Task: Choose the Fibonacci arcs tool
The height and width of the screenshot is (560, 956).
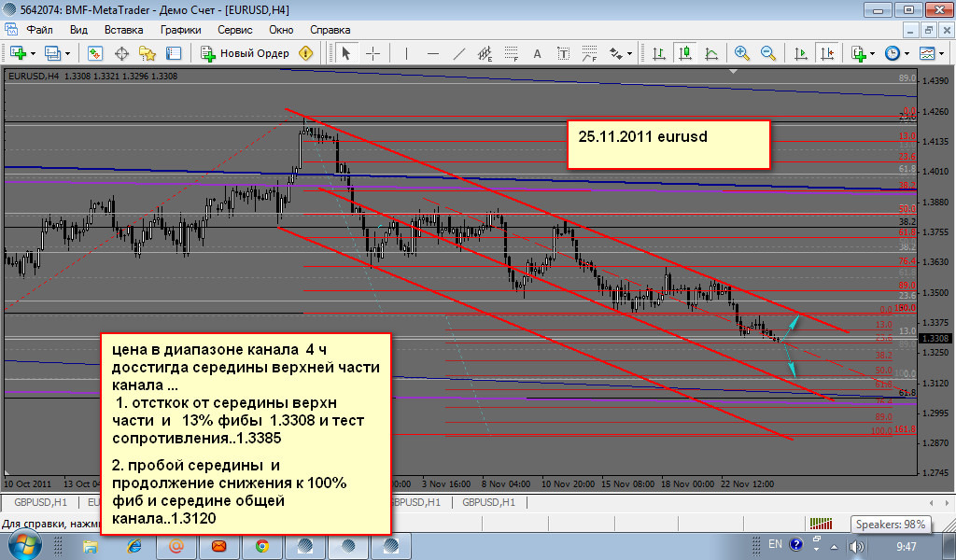Action: coord(589,53)
